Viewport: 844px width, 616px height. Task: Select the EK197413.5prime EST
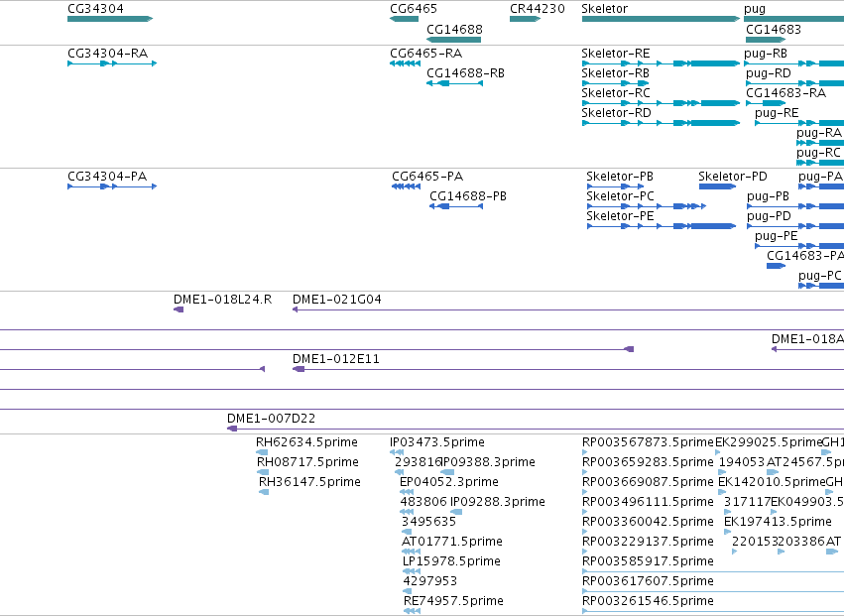(x=728, y=532)
